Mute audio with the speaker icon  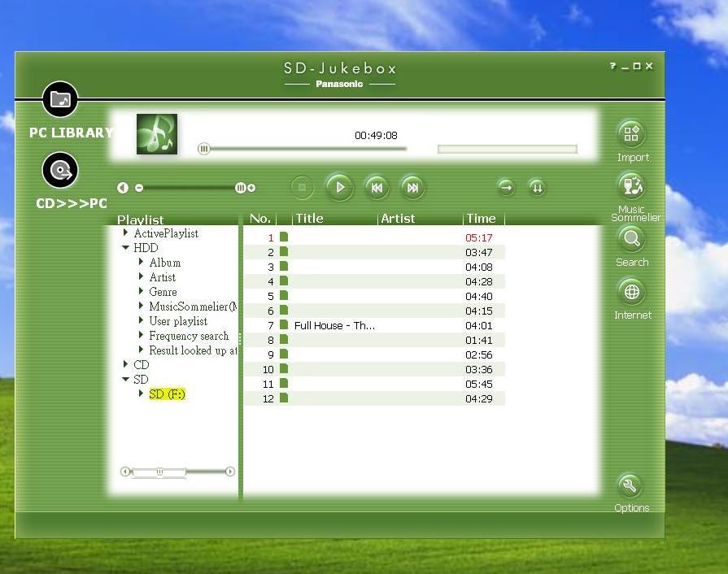pyautogui.click(x=123, y=188)
